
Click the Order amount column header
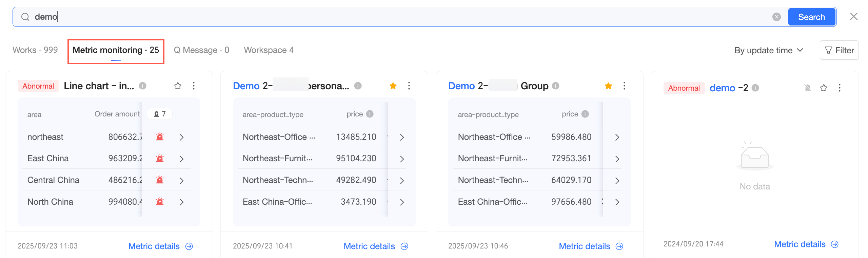point(117,114)
